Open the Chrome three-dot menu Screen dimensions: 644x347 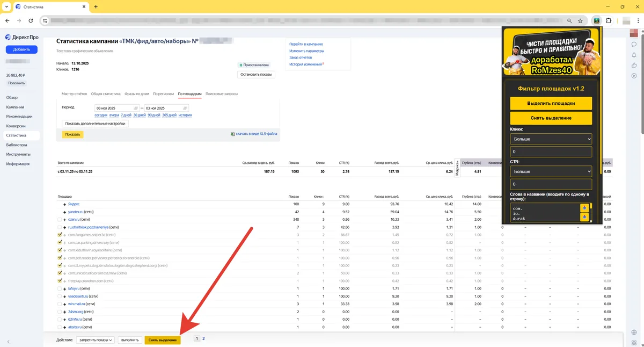point(637,20)
